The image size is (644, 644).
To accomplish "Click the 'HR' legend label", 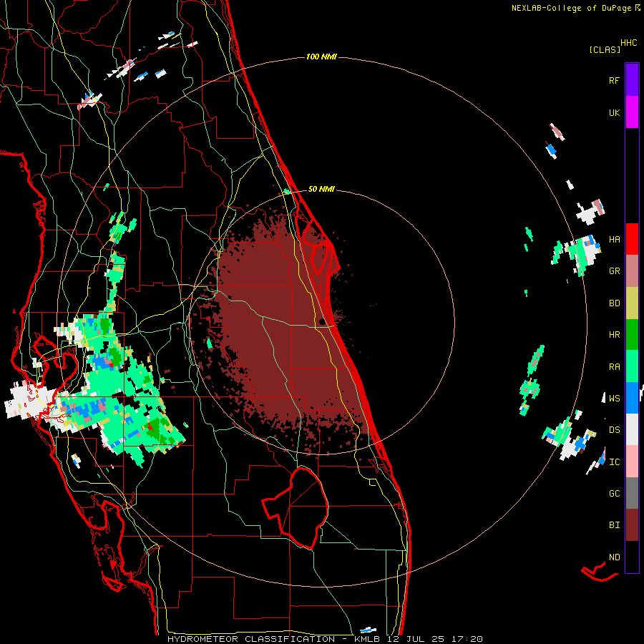I will tap(614, 335).
